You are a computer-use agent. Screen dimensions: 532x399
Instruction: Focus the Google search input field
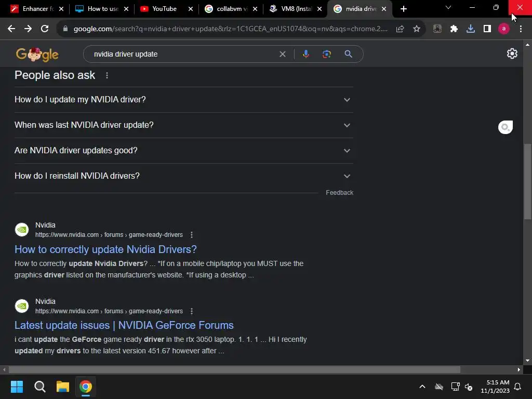coord(183,54)
